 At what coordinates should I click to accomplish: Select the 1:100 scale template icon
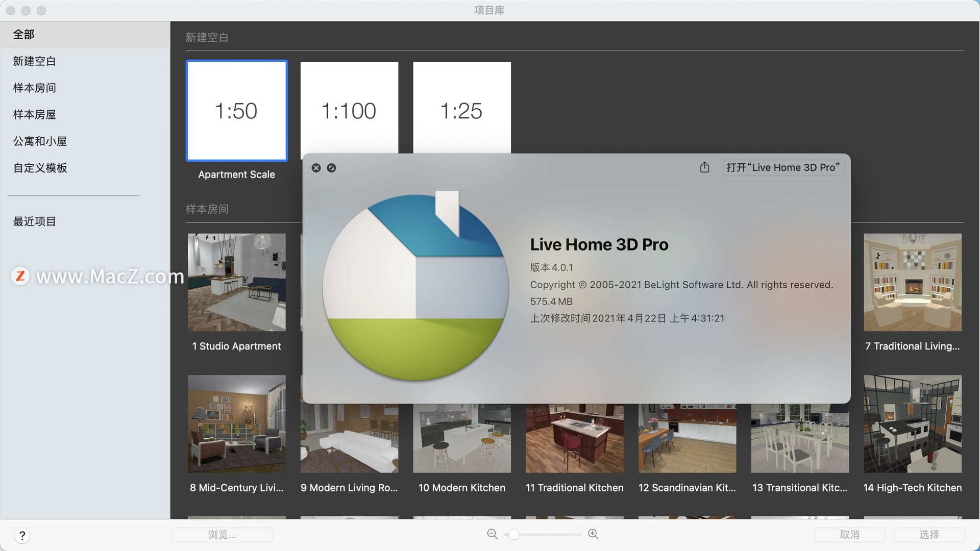[x=349, y=110]
